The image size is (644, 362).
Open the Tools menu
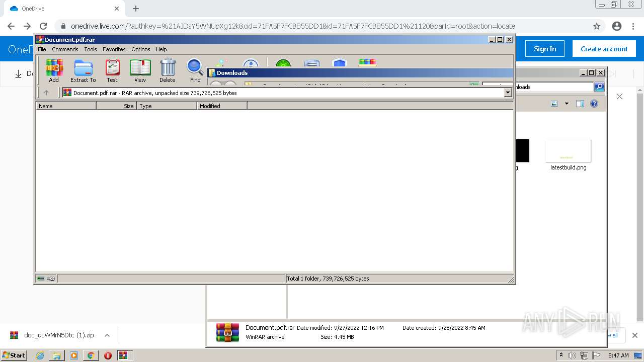[91, 49]
